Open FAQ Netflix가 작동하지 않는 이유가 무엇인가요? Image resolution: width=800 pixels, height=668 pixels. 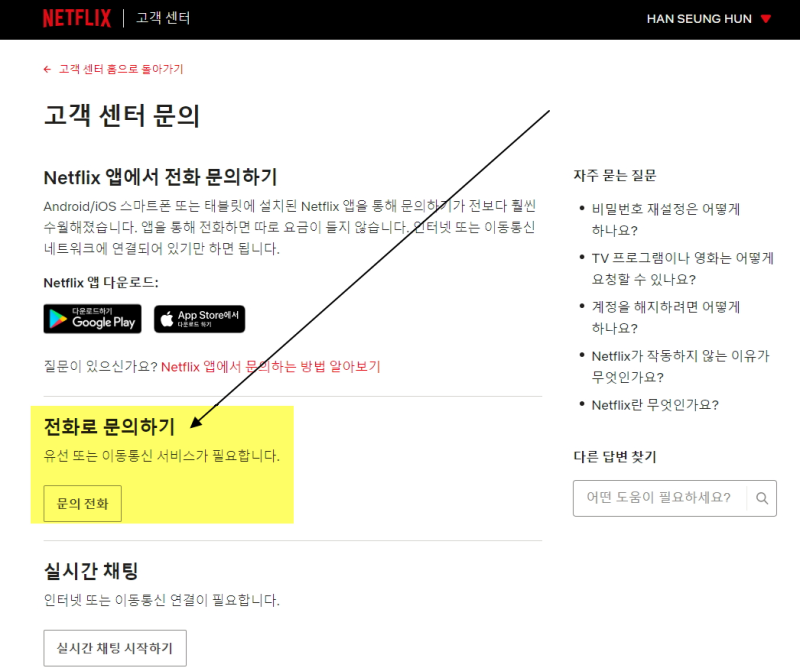(x=680, y=366)
